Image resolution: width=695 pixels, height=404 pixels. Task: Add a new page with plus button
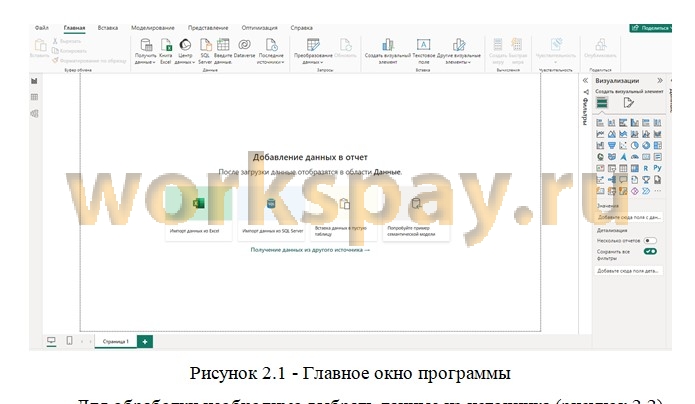coord(145,341)
